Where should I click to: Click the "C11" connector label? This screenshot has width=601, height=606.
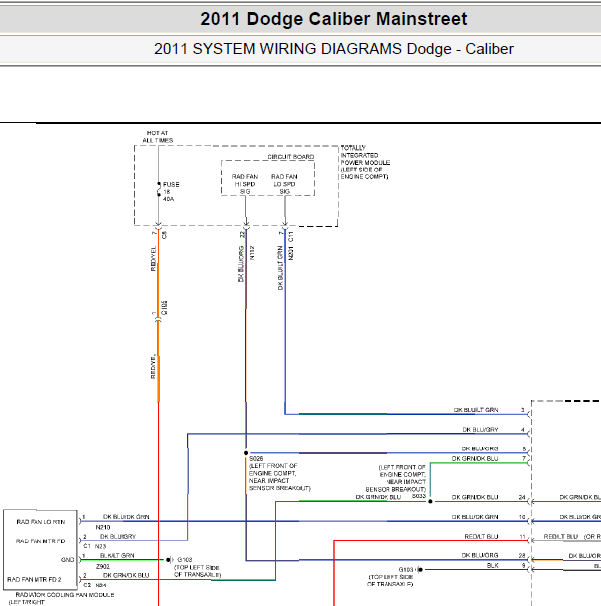click(x=291, y=236)
